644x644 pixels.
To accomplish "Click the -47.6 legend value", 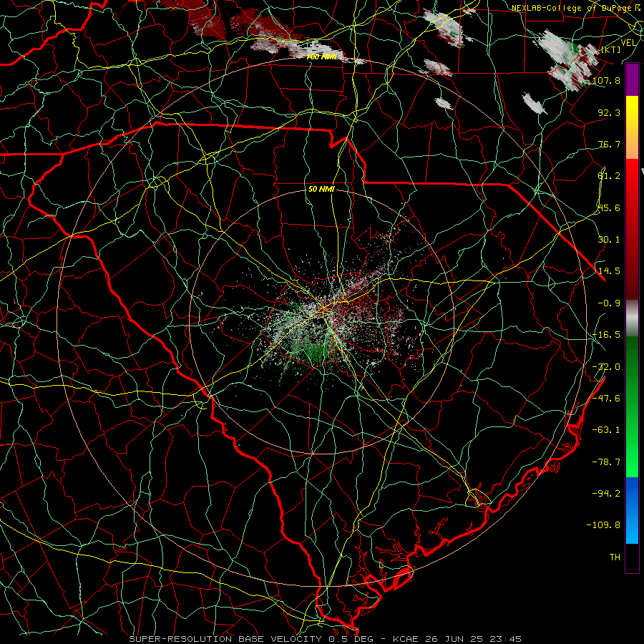I will tap(606, 398).
